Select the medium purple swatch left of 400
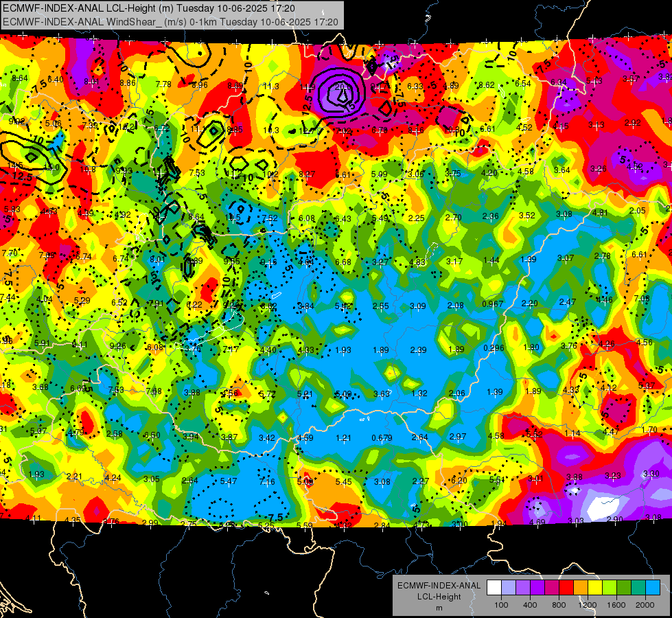This screenshot has width=672, height=618. point(523,588)
